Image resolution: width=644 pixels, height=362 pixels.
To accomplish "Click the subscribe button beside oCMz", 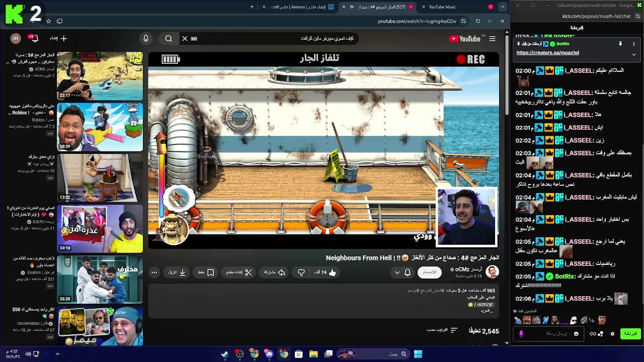I will [x=430, y=273].
